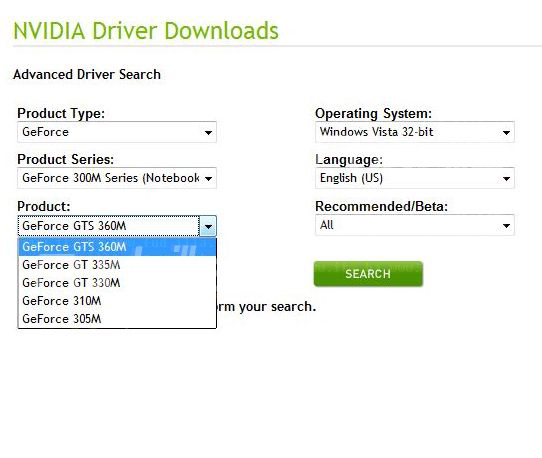The height and width of the screenshot is (458, 542).
Task: Expand the Product Series dropdown arrow
Action: [x=208, y=179]
